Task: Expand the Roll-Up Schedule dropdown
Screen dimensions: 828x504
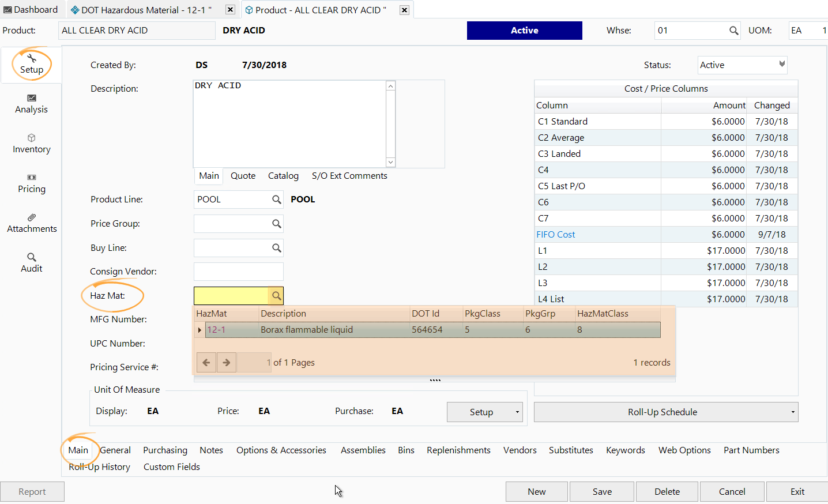Action: point(792,412)
